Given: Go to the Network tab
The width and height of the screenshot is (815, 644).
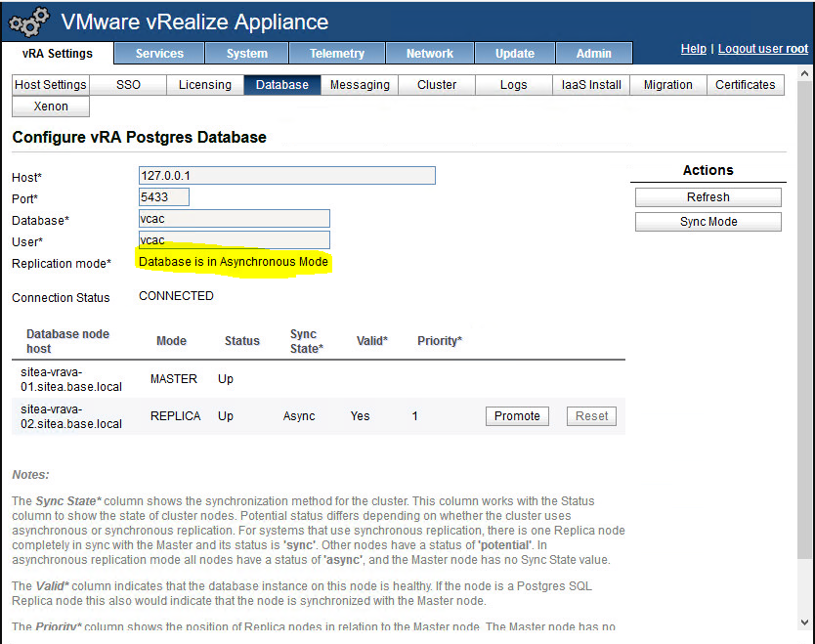Looking at the screenshot, I should pyautogui.click(x=430, y=54).
